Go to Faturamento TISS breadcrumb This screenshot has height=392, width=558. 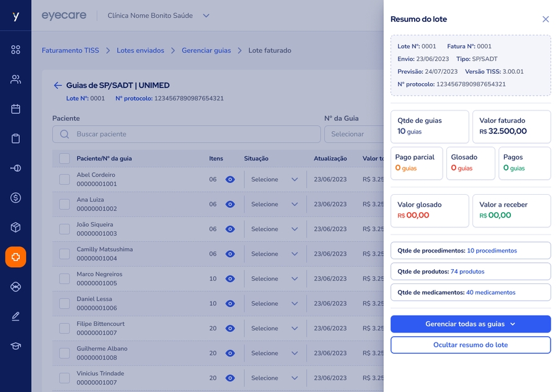(70, 50)
